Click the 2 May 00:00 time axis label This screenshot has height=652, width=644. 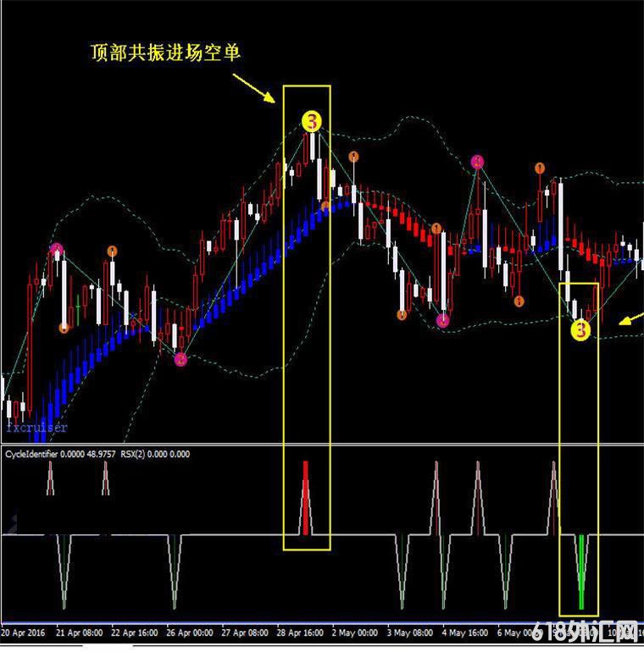(353, 633)
